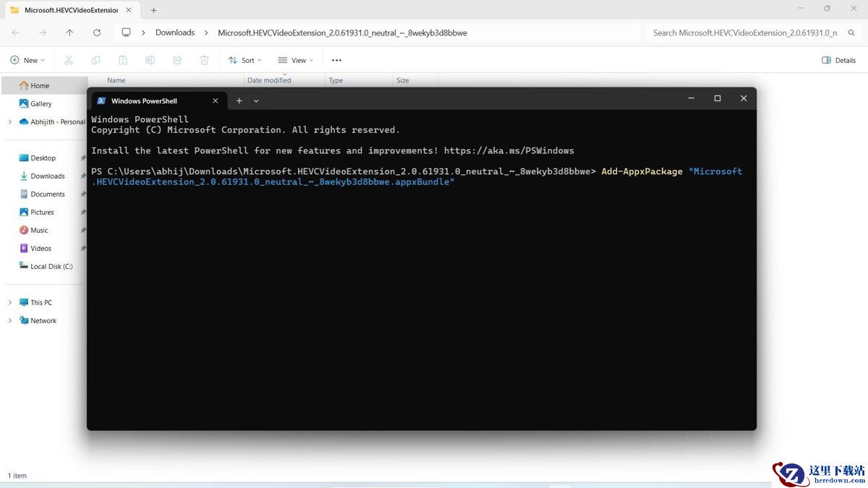868x488 pixels.
Task: Click the Back arrow in File Explorer
Action: tap(16, 33)
